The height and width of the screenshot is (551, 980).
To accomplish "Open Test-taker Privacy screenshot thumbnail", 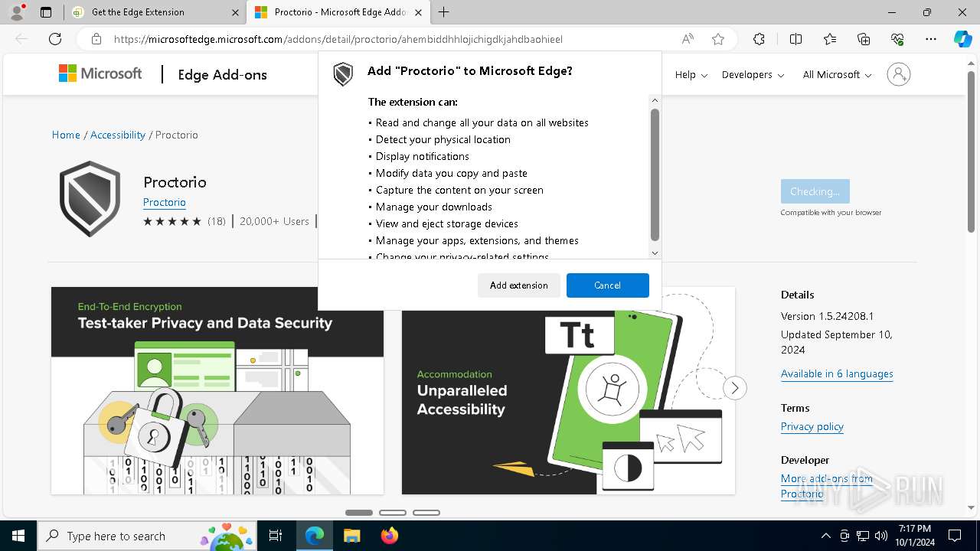I will click(217, 390).
